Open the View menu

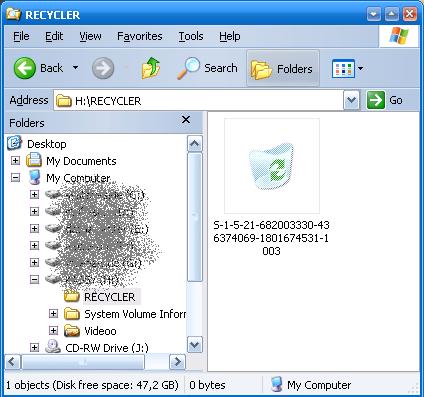(90, 36)
